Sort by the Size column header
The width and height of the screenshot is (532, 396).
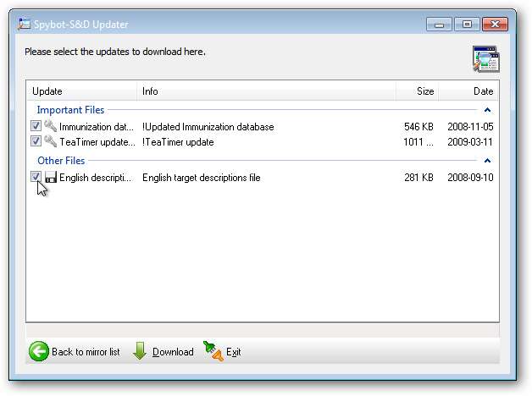(x=417, y=91)
